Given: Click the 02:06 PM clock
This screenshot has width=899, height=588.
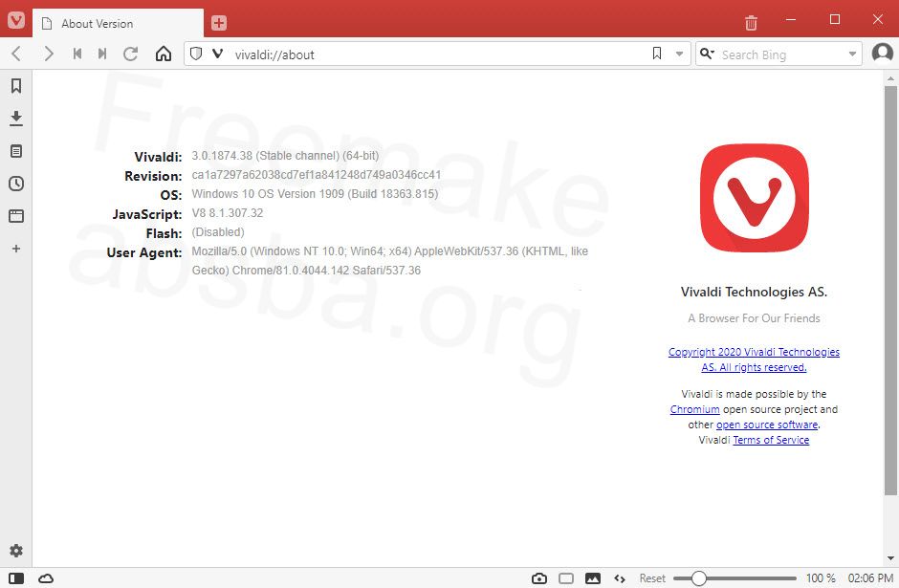Looking at the screenshot, I should (870, 578).
